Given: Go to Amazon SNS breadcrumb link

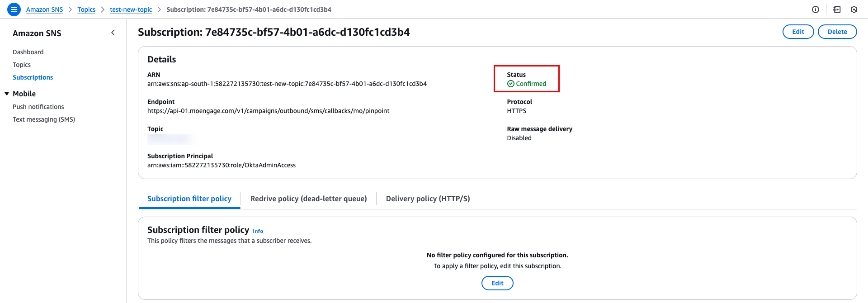Looking at the screenshot, I should 44,9.
